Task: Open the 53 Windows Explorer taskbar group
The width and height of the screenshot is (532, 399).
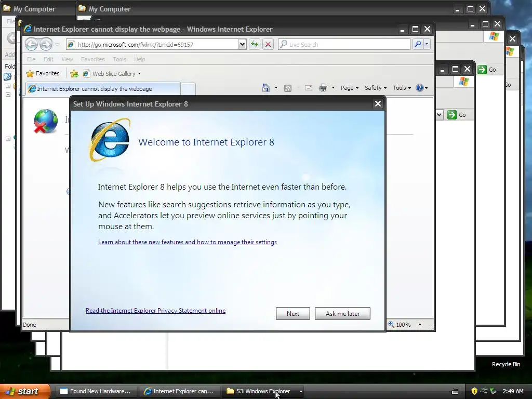Action: 260,391
